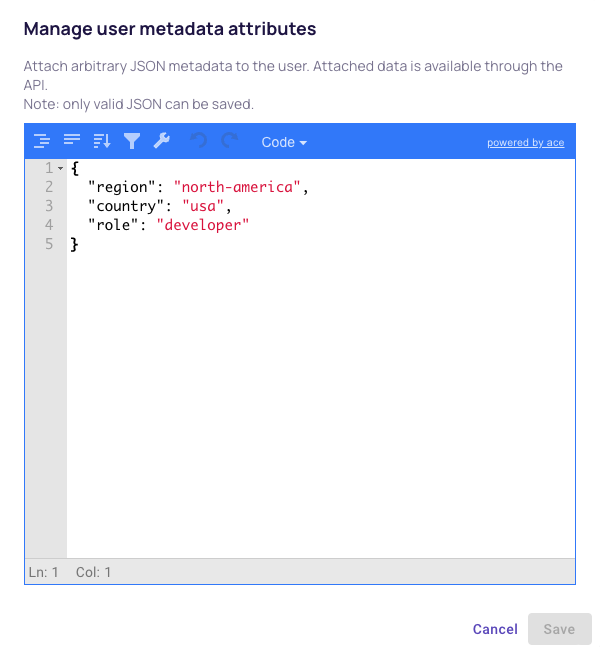Click line number 2 in gutter
600x653 pixels.
(49, 187)
